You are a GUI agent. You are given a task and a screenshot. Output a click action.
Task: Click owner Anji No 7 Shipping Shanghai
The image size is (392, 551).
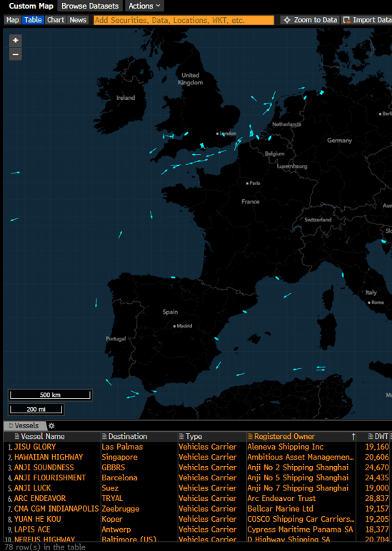click(x=298, y=488)
